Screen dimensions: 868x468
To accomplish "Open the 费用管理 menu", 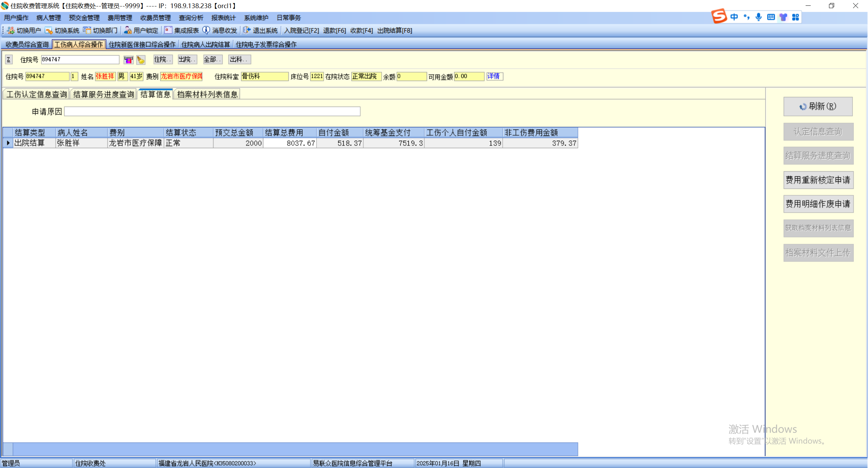I will coord(120,18).
